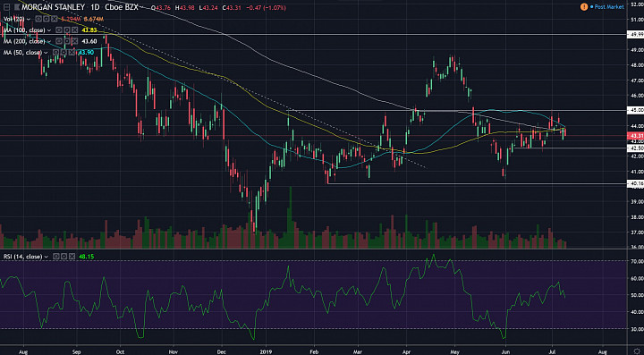Remove the RSI (14, close) indicator
Image resolution: width=644 pixels, height=355 pixels.
point(72,257)
